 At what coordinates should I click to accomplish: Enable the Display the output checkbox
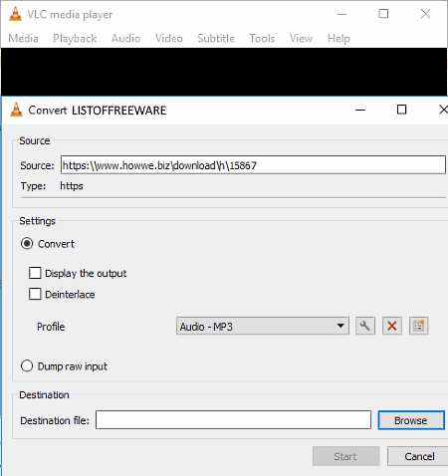pos(35,273)
